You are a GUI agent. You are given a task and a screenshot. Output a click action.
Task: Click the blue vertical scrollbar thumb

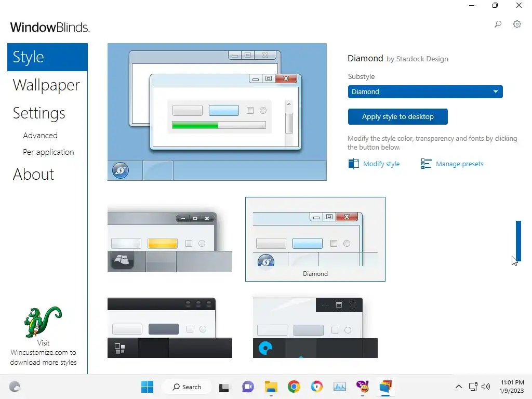pyautogui.click(x=518, y=241)
